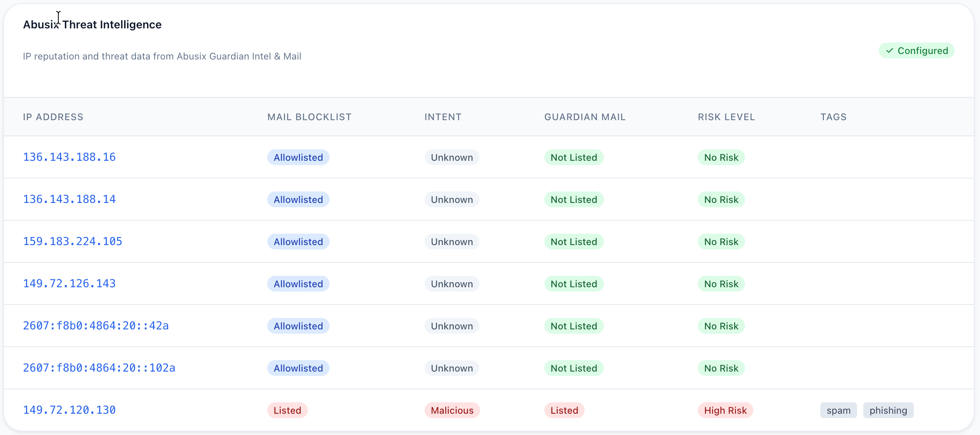Open IP address 149.72.126.143 details
The height and width of the screenshot is (435, 980).
(69, 283)
